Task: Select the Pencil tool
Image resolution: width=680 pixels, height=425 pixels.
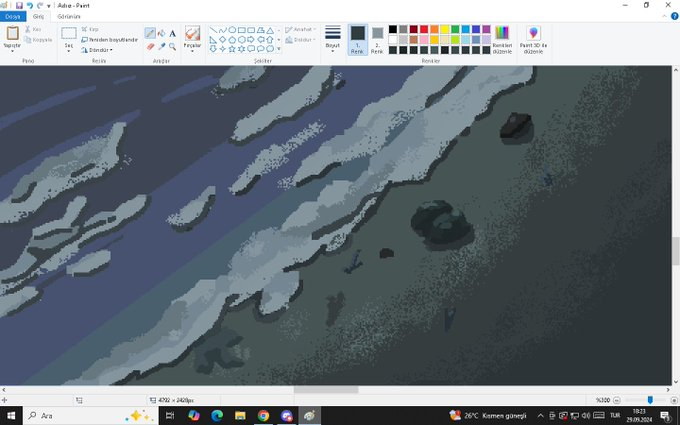Action: [x=150, y=33]
